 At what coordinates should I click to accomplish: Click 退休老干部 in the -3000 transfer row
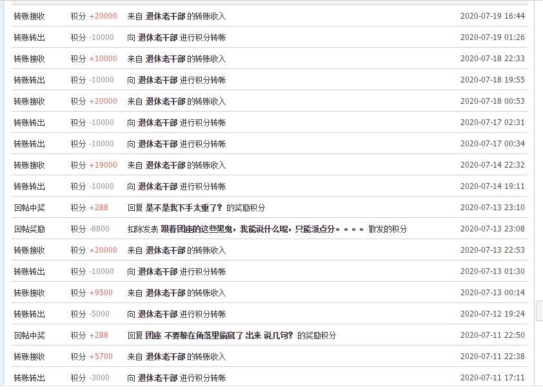click(x=157, y=378)
